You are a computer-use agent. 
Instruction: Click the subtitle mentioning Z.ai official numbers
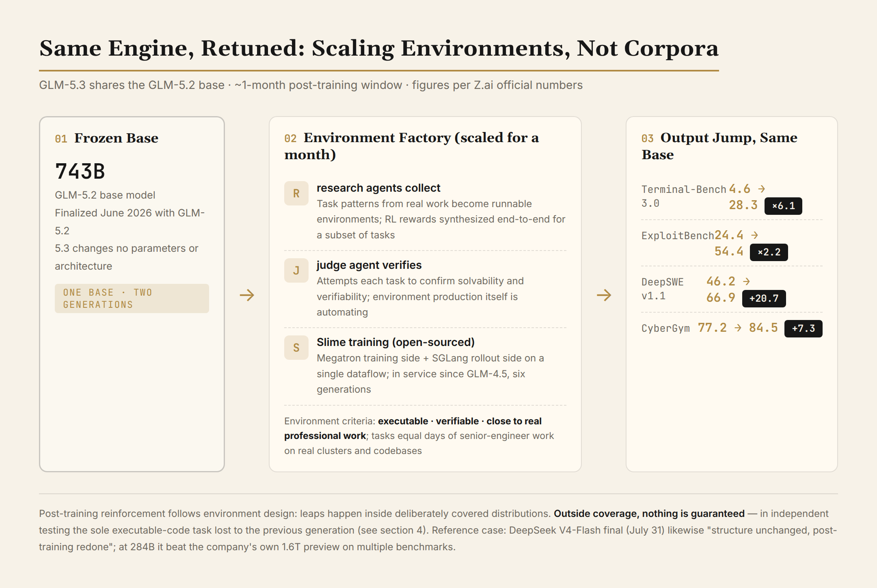click(x=311, y=85)
